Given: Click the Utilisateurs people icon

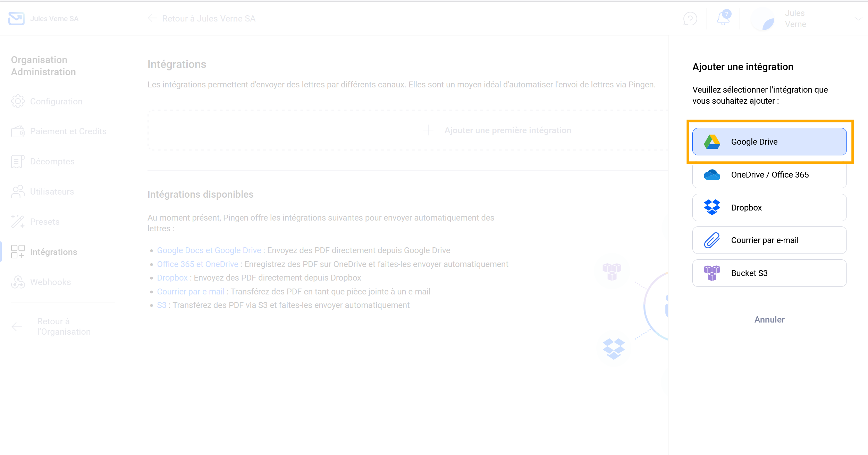Looking at the screenshot, I should pos(18,191).
